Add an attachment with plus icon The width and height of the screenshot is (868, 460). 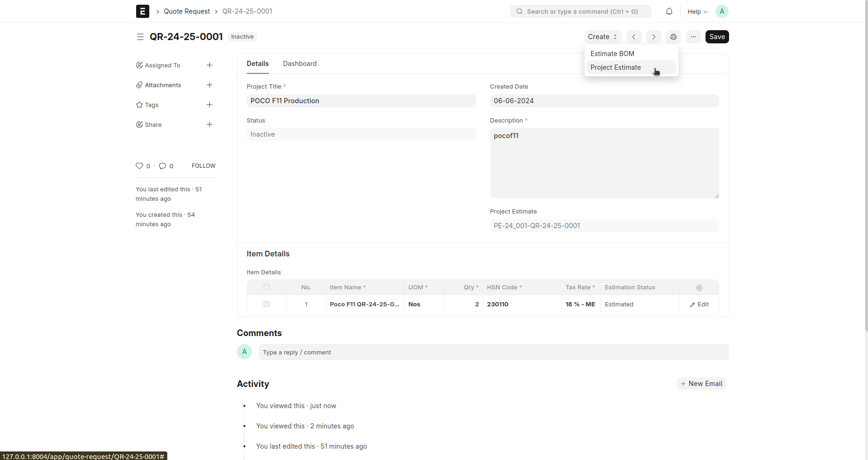[210, 85]
